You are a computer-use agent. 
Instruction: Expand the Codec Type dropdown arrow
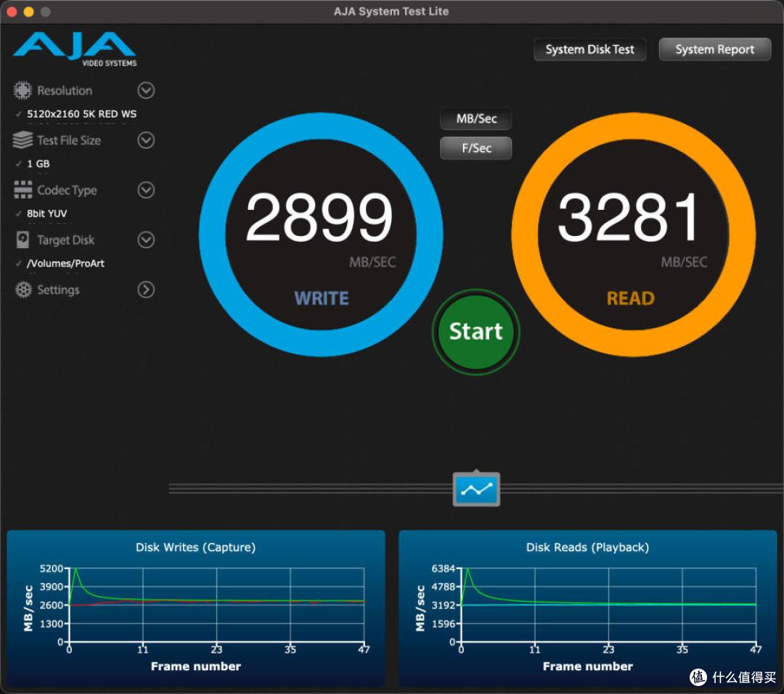coord(146,190)
